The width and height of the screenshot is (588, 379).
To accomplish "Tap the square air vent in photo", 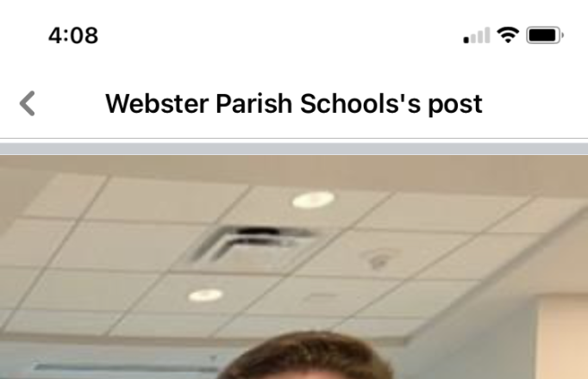I will point(252,244).
